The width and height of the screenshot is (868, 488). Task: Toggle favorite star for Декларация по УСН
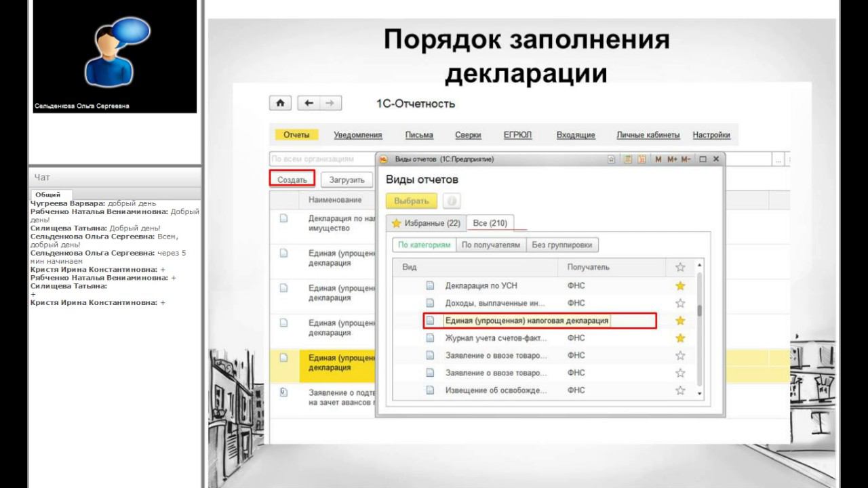point(680,285)
